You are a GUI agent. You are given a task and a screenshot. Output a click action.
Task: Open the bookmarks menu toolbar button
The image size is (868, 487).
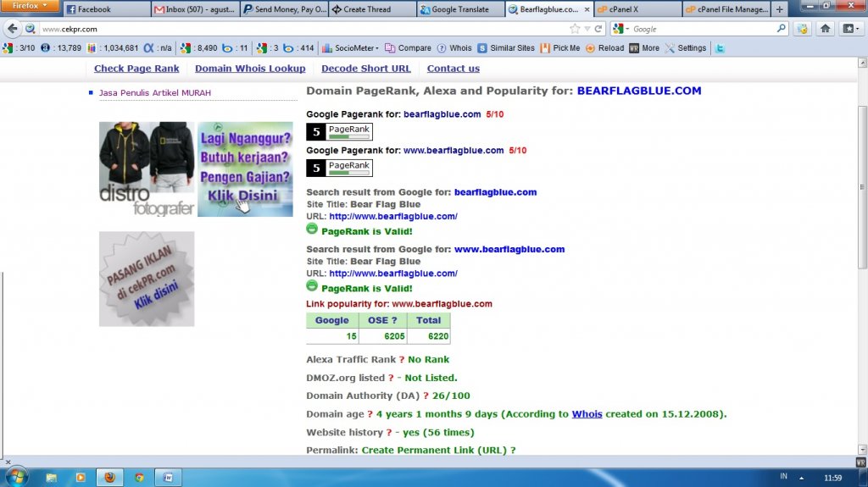850,29
